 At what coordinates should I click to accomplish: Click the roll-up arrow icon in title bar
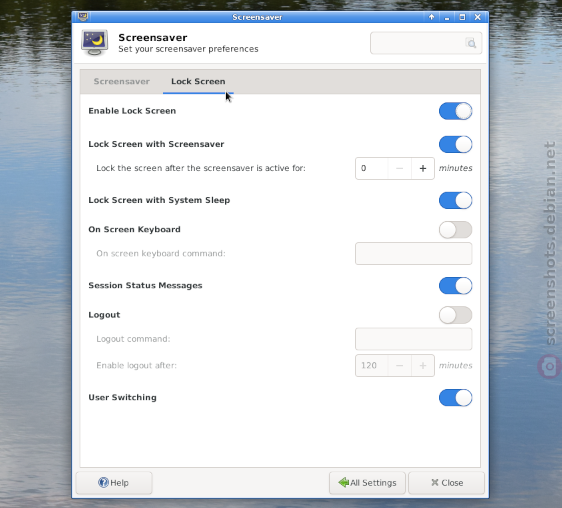[432, 17]
